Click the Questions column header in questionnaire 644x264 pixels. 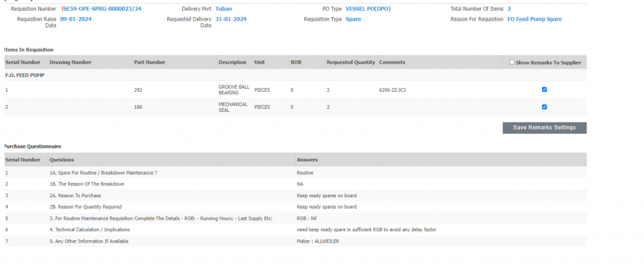(62, 160)
